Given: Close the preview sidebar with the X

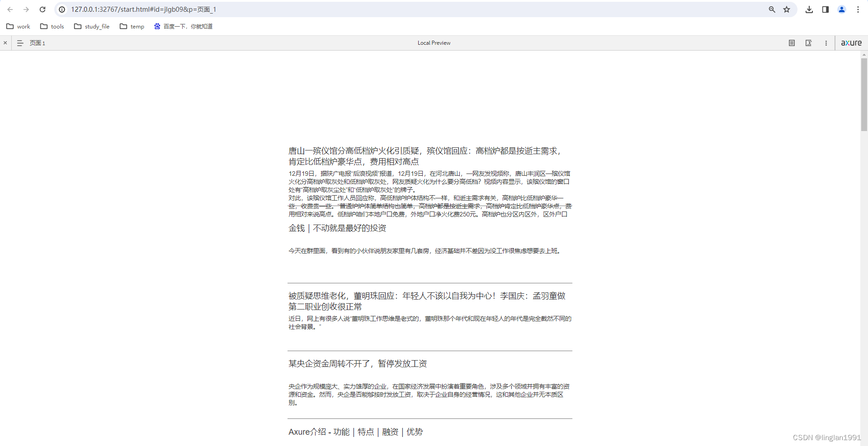Looking at the screenshot, I should (x=5, y=42).
